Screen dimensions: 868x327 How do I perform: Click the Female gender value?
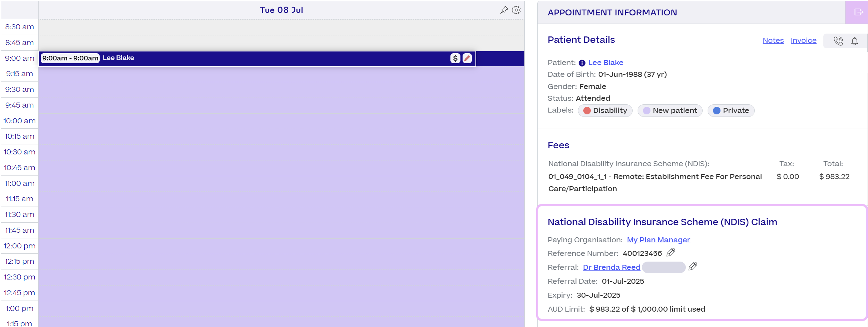click(x=593, y=86)
